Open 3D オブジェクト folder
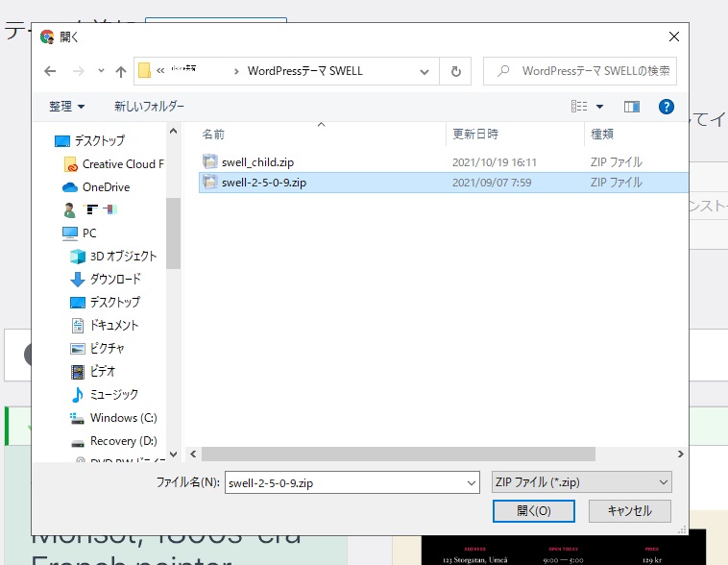The width and height of the screenshot is (728, 565). tap(113, 256)
